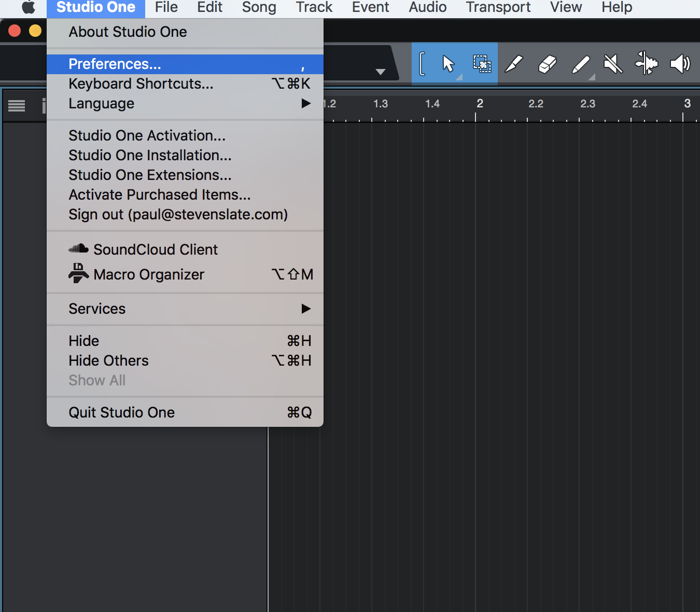
Task: Open the Apple menu
Action: coord(29,7)
